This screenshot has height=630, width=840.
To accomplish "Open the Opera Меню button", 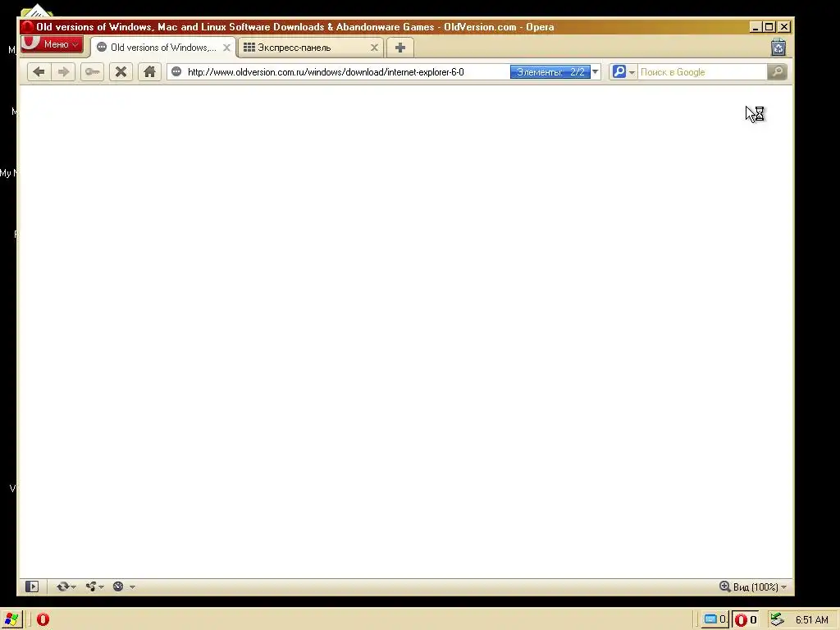I will coord(52,44).
